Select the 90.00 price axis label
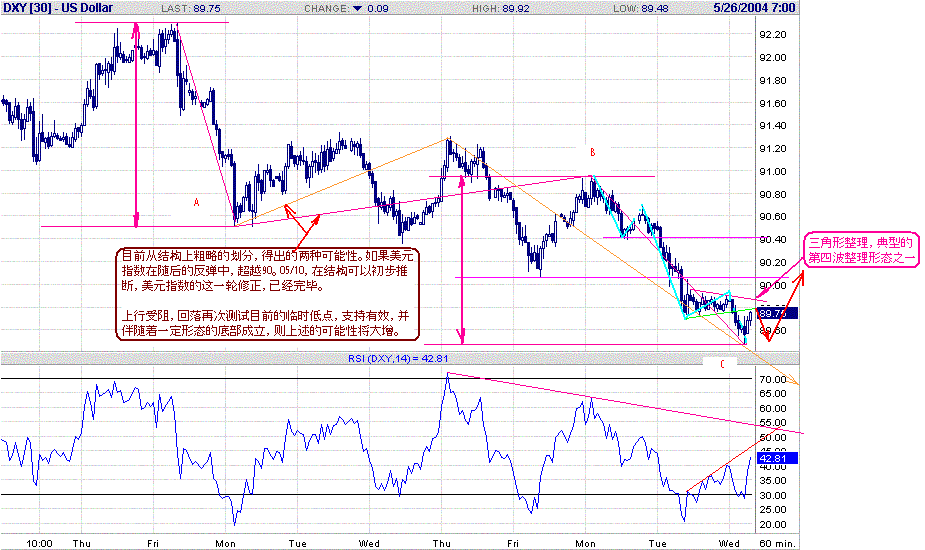Viewport: 925px width, 550px height. click(772, 286)
